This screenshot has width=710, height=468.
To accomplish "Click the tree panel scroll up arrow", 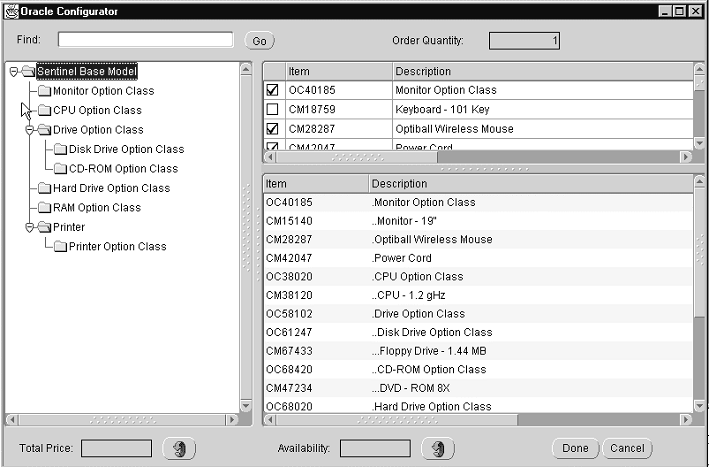I will [246, 69].
